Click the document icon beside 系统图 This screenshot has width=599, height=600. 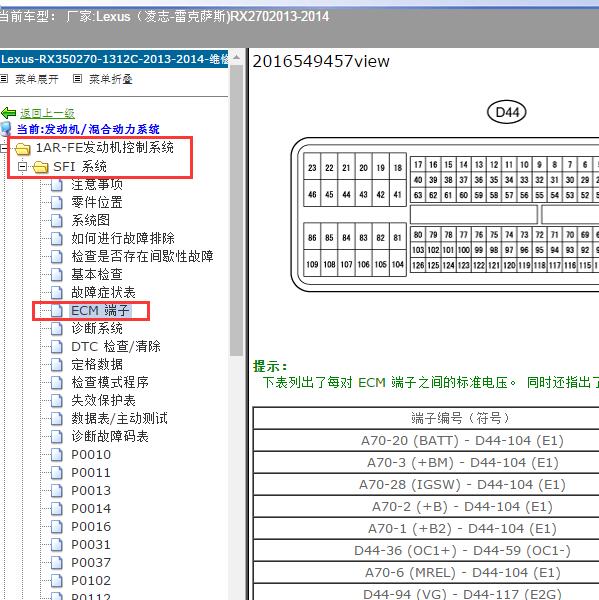coord(57,220)
